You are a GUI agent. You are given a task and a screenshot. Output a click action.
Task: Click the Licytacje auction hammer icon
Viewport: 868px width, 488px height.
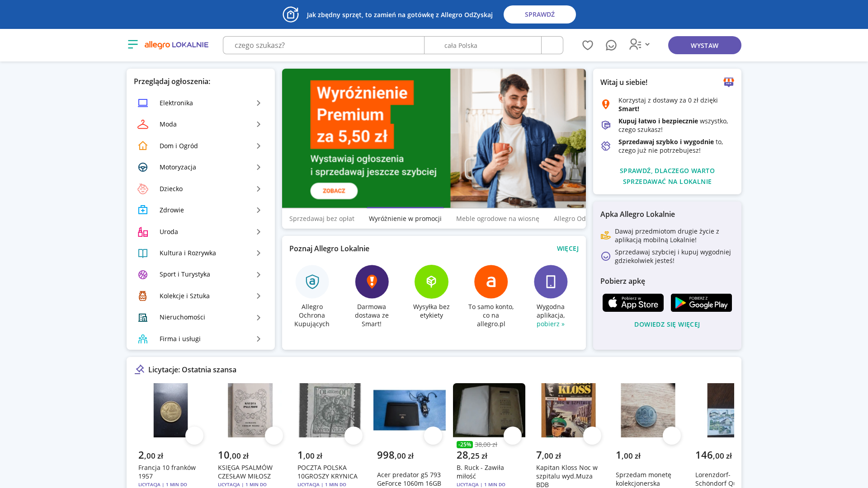pos(139,370)
